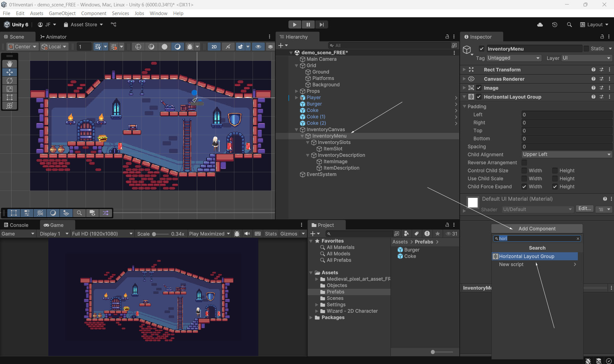Click the Play button to run game
Screen dimensions: 614x364
(x=295, y=25)
